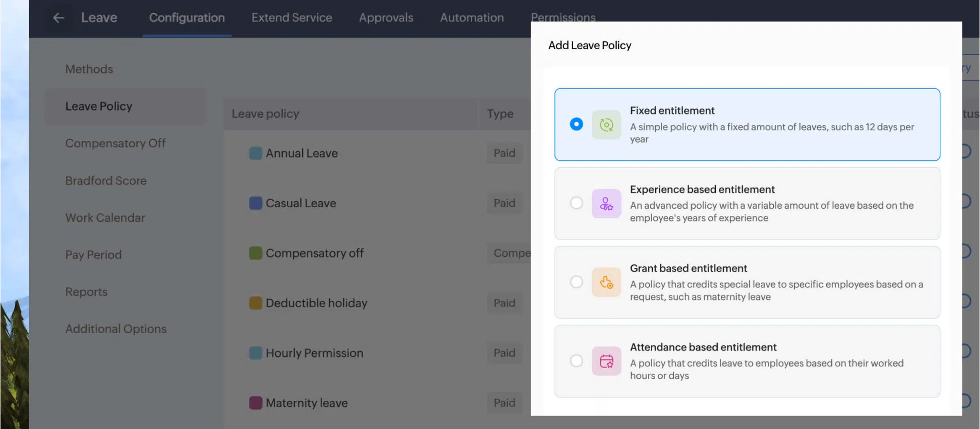Open Bradford Score settings in sidebar
This screenshot has width=980, height=429.
106,181
